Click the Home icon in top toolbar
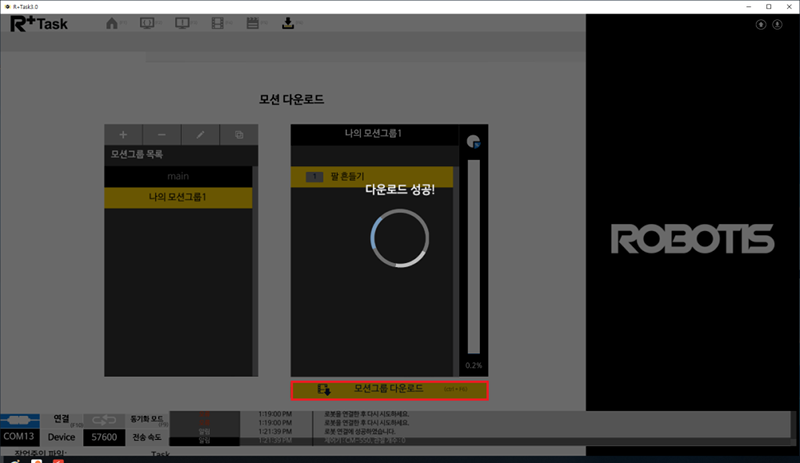The image size is (800, 463). [112, 22]
